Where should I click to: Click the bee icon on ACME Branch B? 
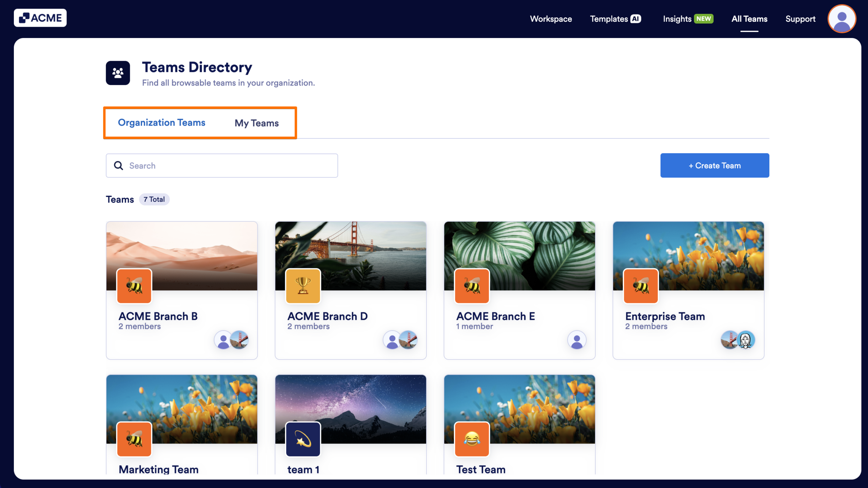click(x=134, y=286)
